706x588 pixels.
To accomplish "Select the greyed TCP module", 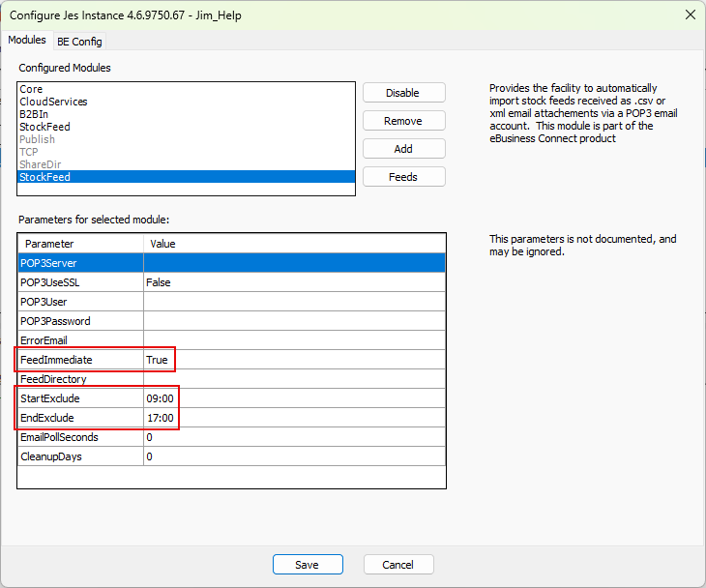I will click(186, 152).
